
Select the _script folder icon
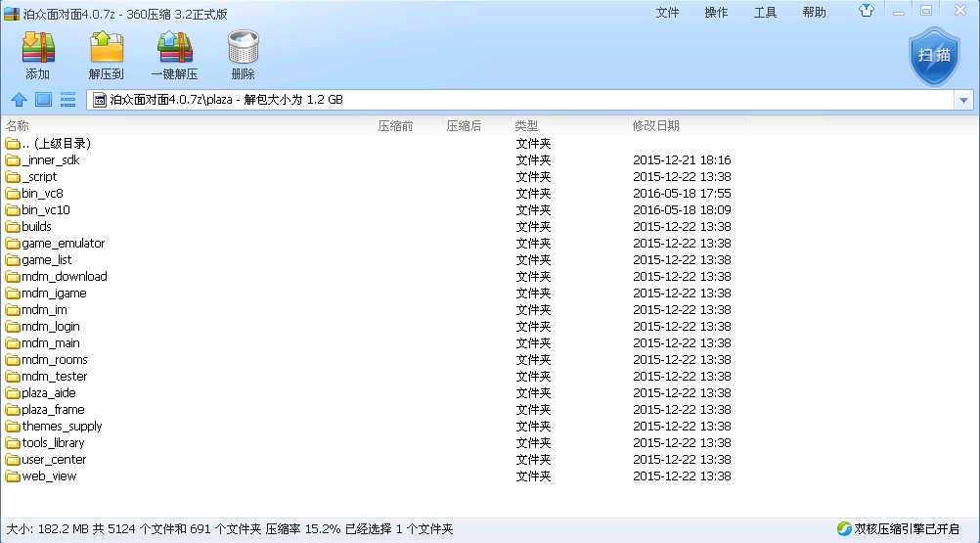[13, 177]
